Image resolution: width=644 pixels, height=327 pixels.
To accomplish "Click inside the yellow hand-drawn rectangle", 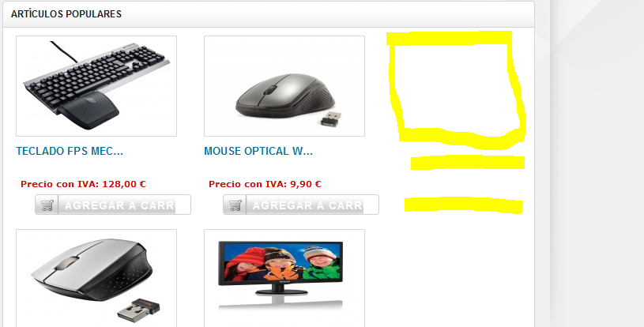I will click(454, 87).
